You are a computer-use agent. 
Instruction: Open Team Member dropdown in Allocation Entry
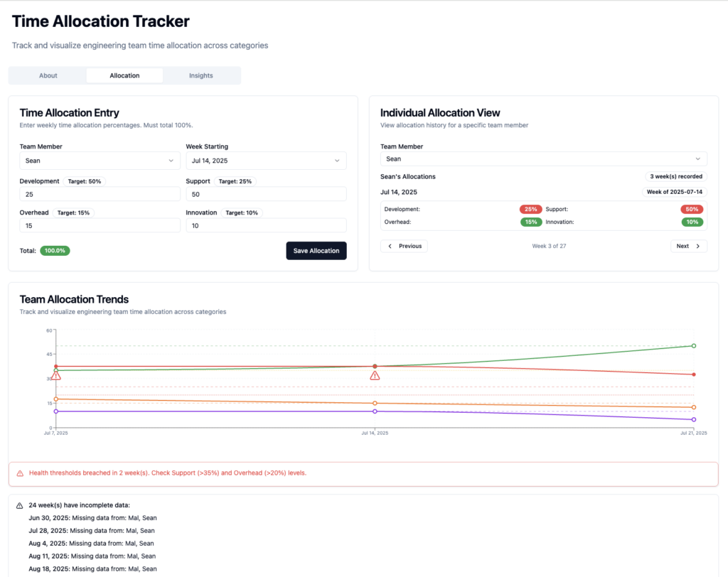[100, 161]
